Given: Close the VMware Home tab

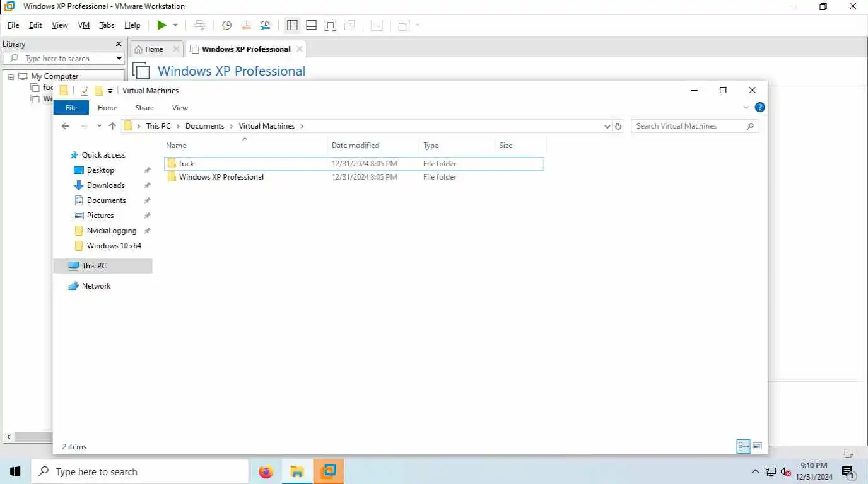Looking at the screenshot, I should [x=176, y=49].
